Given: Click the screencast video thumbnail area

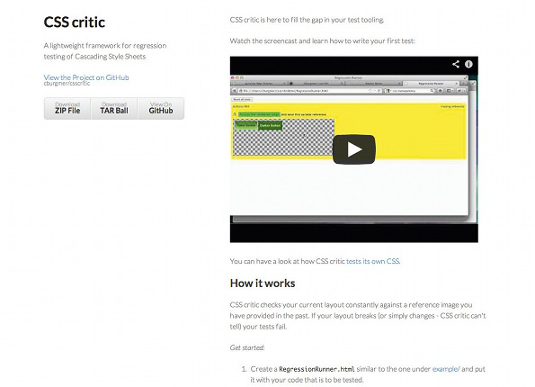Looking at the screenshot, I should tap(354, 149).
